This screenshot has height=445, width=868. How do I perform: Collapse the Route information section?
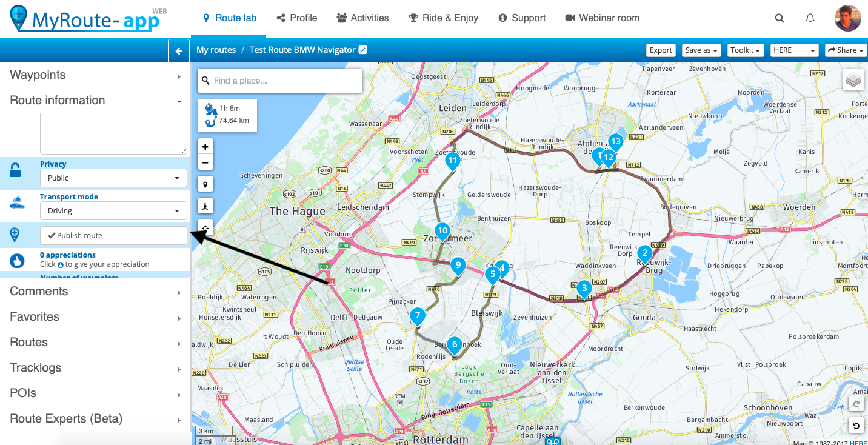(95, 101)
